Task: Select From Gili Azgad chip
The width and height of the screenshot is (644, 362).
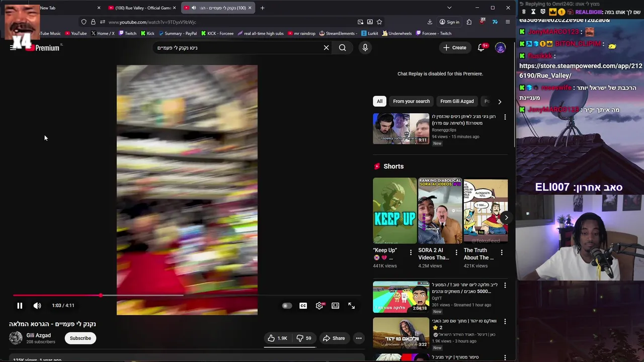Action: 457,101
